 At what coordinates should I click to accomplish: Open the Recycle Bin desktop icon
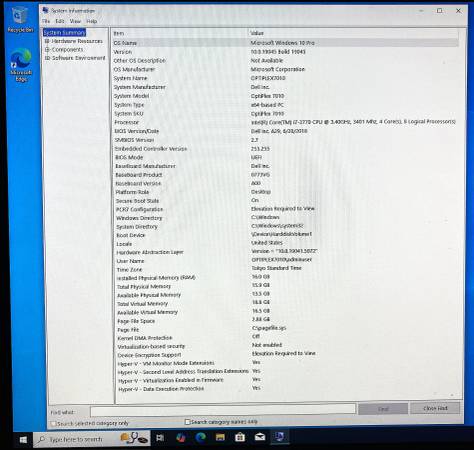[20, 20]
